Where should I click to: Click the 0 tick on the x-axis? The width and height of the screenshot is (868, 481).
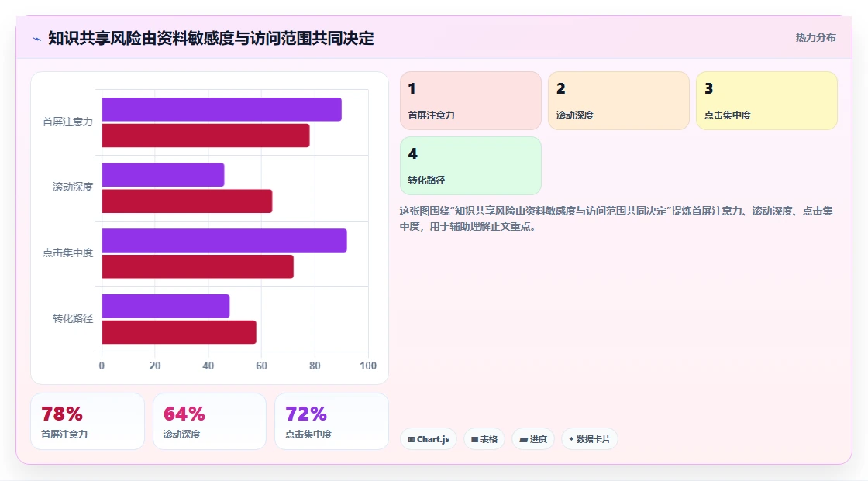[102, 366]
